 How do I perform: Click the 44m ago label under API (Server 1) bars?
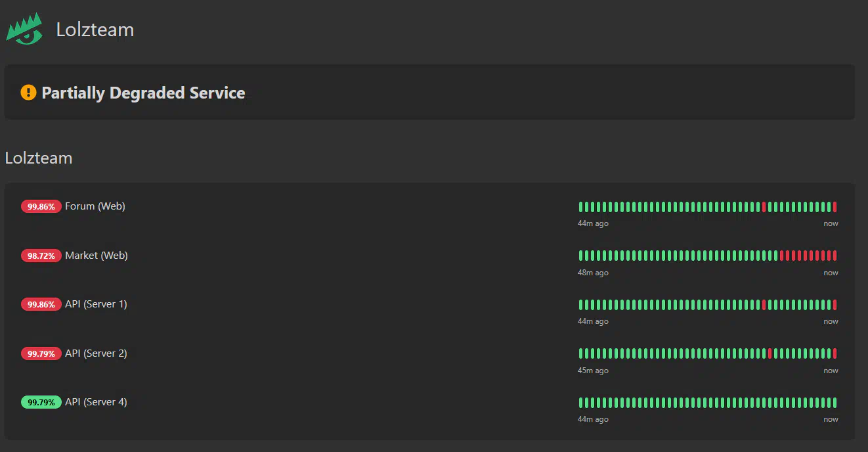(593, 321)
